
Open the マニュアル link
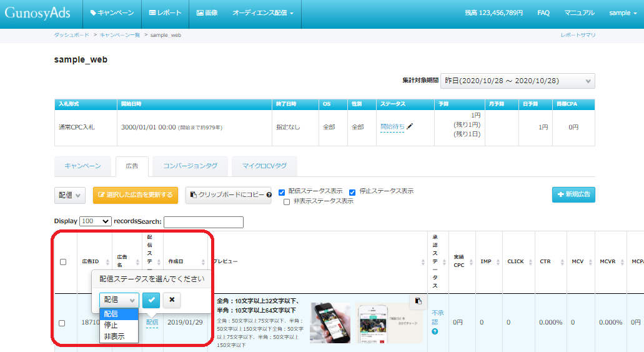(x=579, y=13)
